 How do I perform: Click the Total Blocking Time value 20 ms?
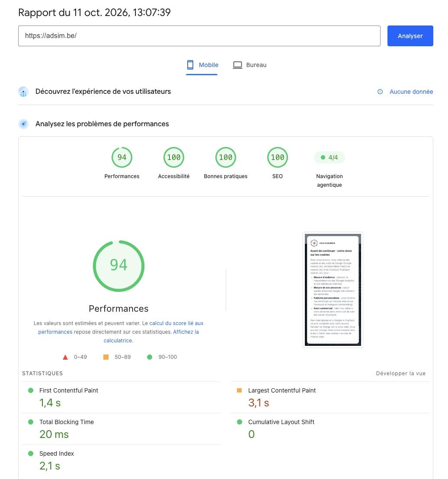[x=54, y=434]
